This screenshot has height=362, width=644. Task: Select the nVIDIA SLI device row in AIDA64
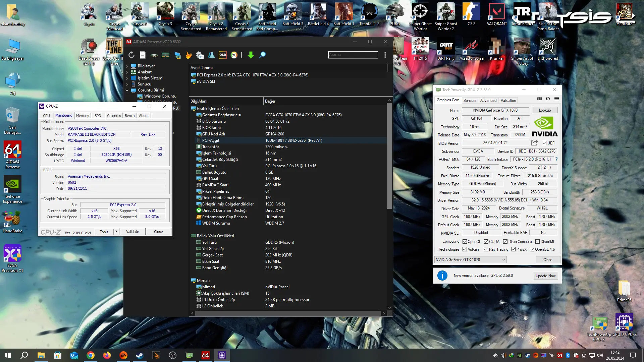pos(203,81)
